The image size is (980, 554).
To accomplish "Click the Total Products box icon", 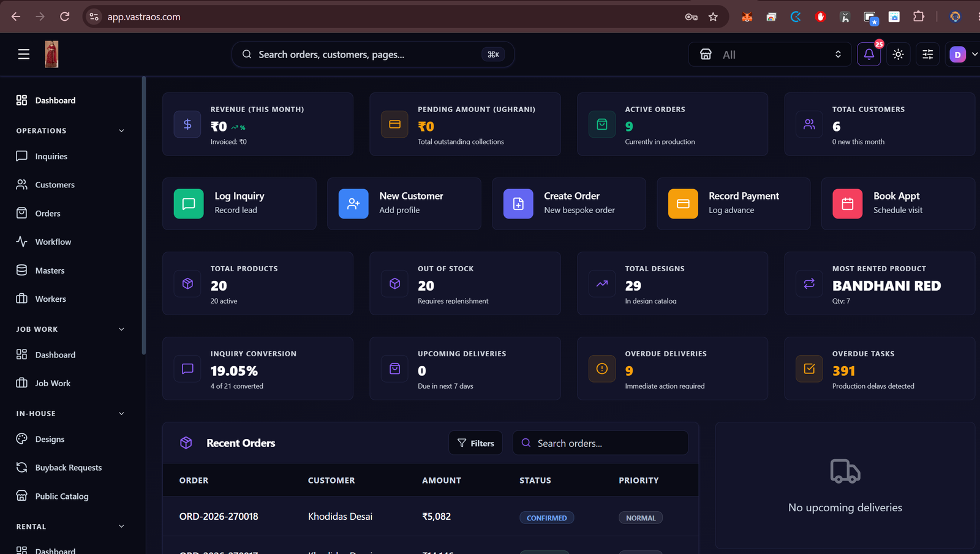I will [187, 283].
